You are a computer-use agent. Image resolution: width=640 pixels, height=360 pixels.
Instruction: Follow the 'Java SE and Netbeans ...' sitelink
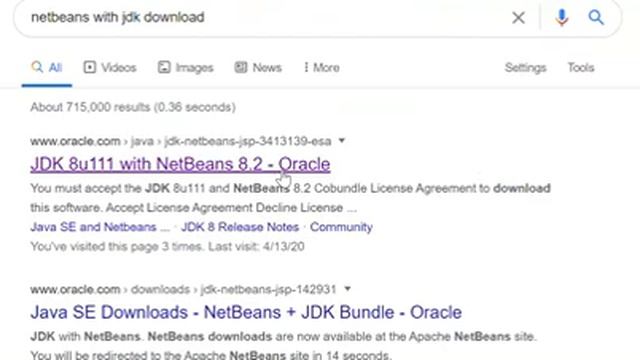[100, 227]
